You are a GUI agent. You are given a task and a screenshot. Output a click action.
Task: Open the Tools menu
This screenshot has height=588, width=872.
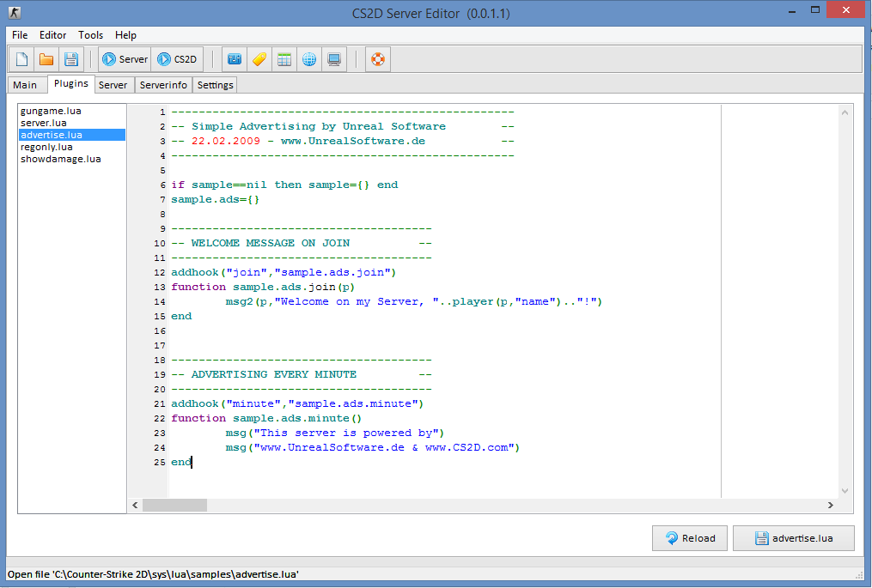click(x=91, y=35)
